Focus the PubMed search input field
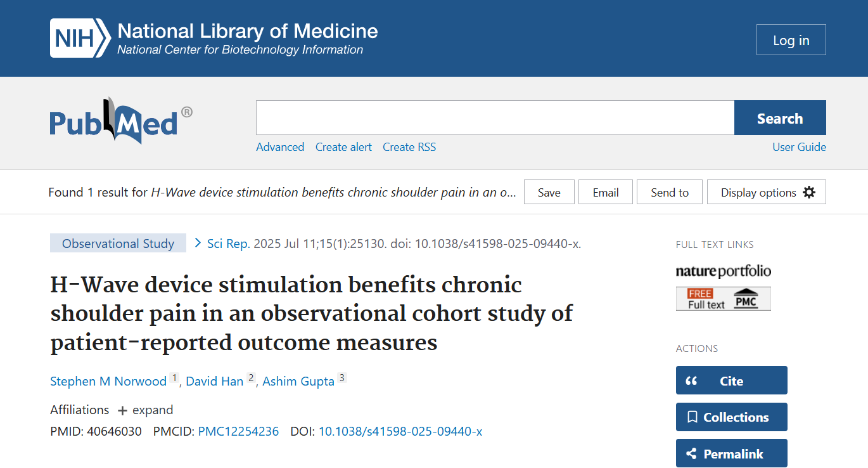Viewport: 868px width, 468px height. point(495,118)
